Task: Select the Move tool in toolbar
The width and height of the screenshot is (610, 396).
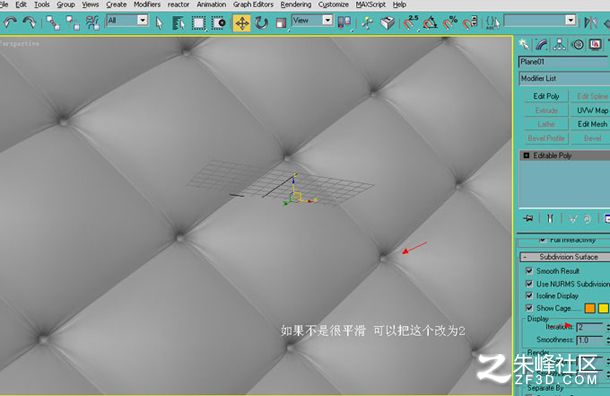Action: [242, 23]
